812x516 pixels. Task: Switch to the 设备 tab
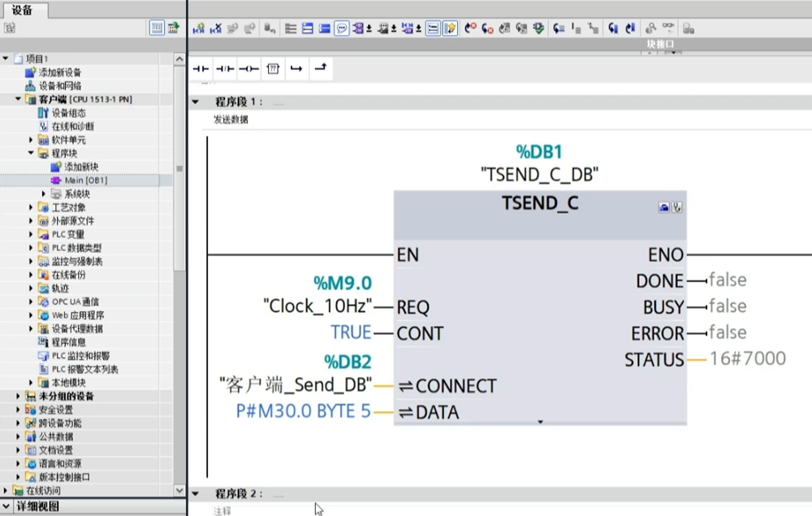coord(23,10)
